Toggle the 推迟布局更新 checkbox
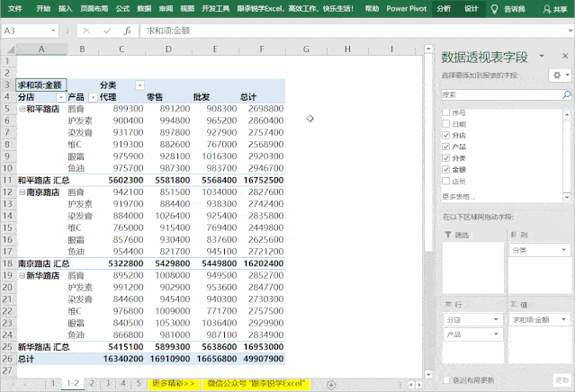The height and width of the screenshot is (392, 575). tap(446, 379)
